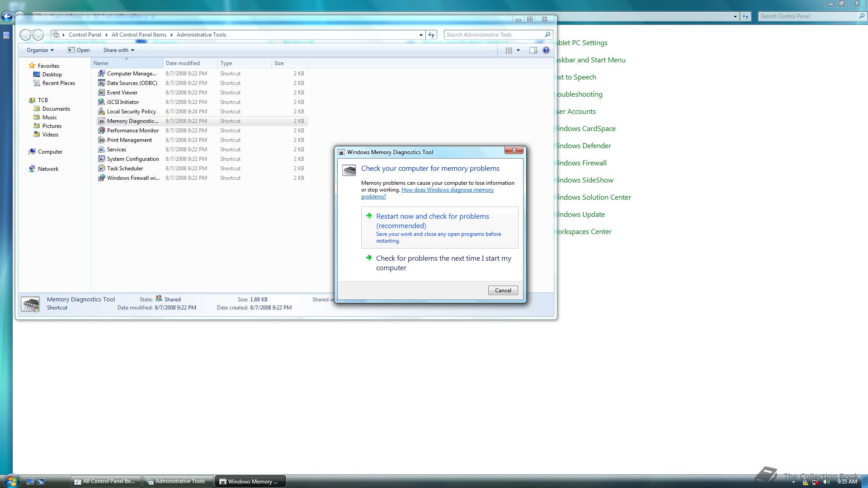Click Open in the Explorer toolbar
868x488 pixels.
[79, 50]
